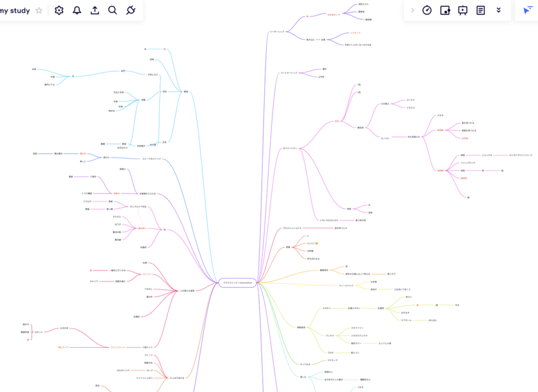Select the メガネ node
The image size is (538, 392).
pos(440,115)
